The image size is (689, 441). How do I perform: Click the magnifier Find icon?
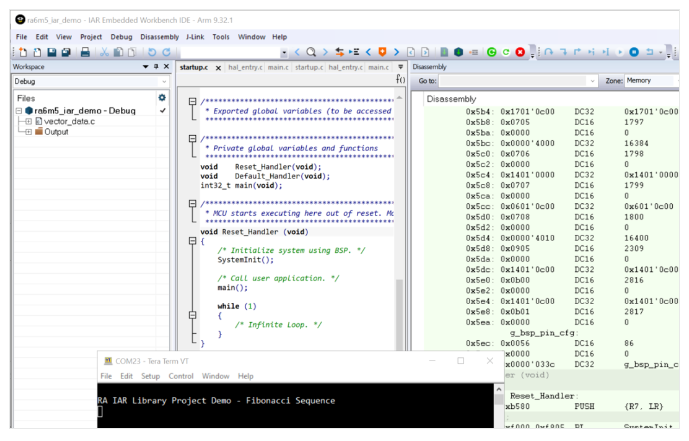(311, 52)
